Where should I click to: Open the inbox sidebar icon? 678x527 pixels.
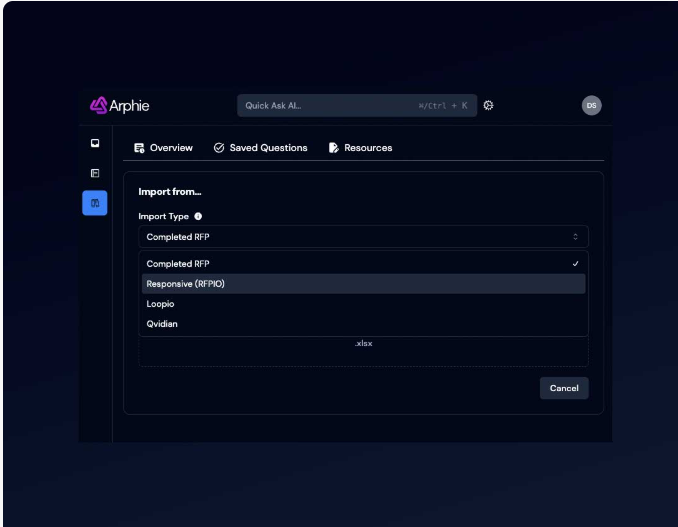95,143
